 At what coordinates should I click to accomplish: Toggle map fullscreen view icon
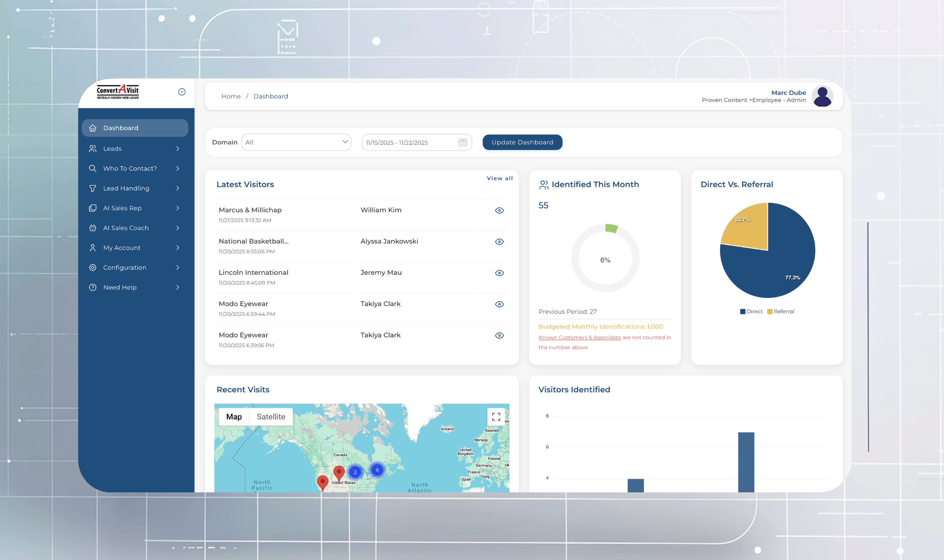[x=496, y=417]
